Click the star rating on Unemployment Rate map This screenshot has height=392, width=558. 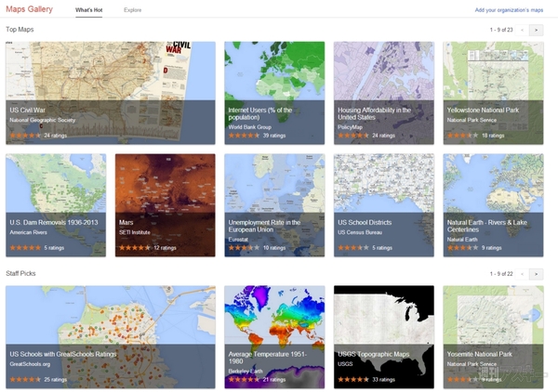click(x=244, y=248)
